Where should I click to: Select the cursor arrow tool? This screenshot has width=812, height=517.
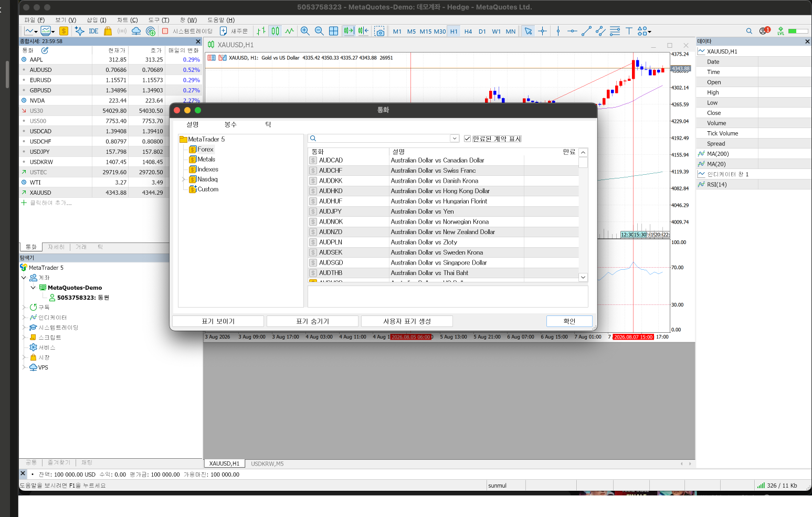[x=528, y=31]
